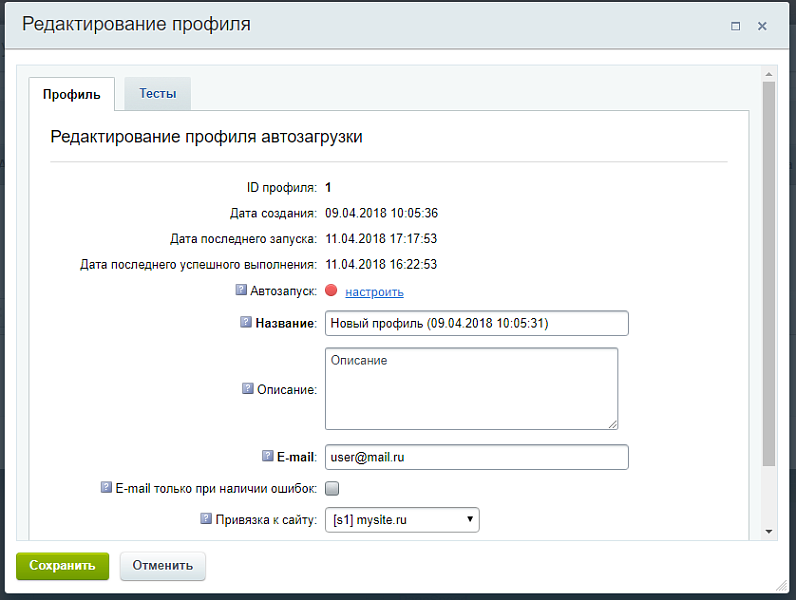The height and width of the screenshot is (600, 796).
Task: Click the vertical scrollbar thumb
Action: point(768,270)
